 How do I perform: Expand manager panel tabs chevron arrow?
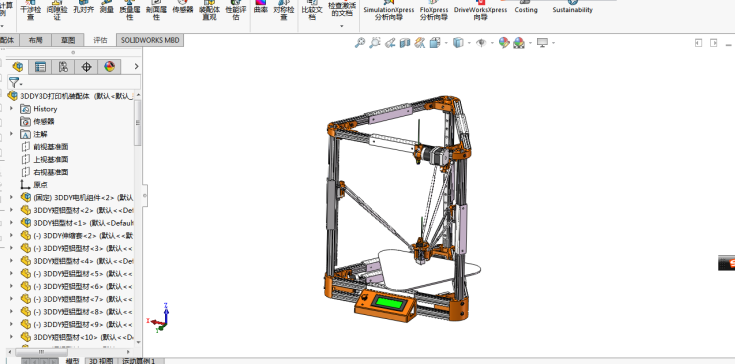(x=136, y=67)
